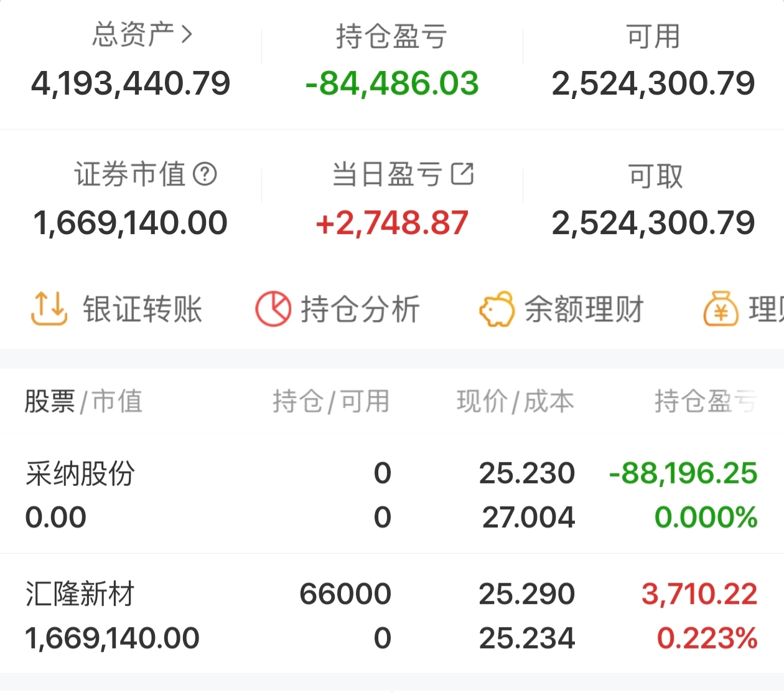784x693 pixels.
Task: Open the 汇隆新材 stock row
Action: 392,615
